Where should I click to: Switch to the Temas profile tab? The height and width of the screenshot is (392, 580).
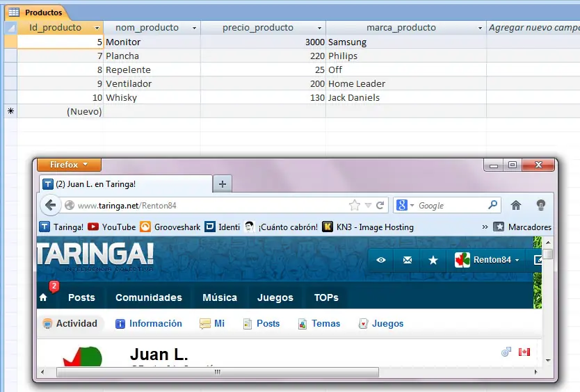click(x=319, y=324)
